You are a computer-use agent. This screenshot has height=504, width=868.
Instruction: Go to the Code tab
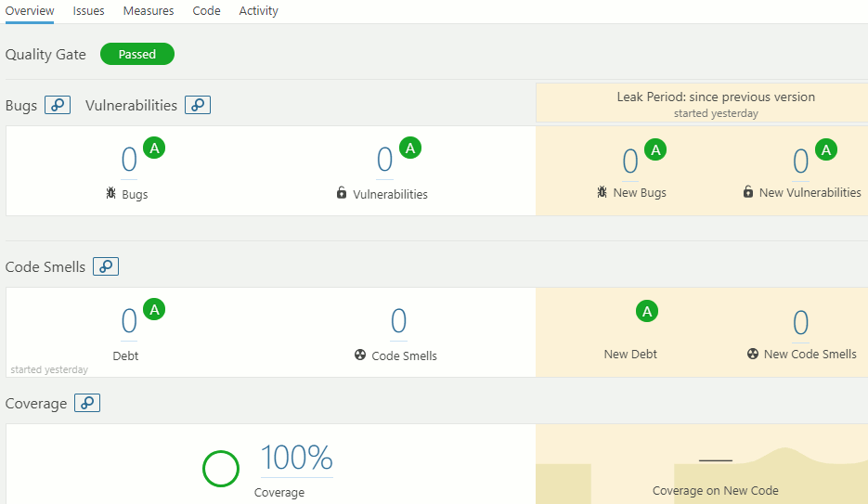(206, 11)
